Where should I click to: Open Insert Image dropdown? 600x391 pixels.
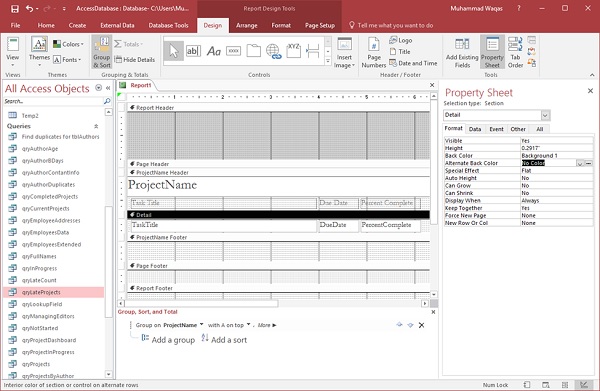tap(344, 53)
